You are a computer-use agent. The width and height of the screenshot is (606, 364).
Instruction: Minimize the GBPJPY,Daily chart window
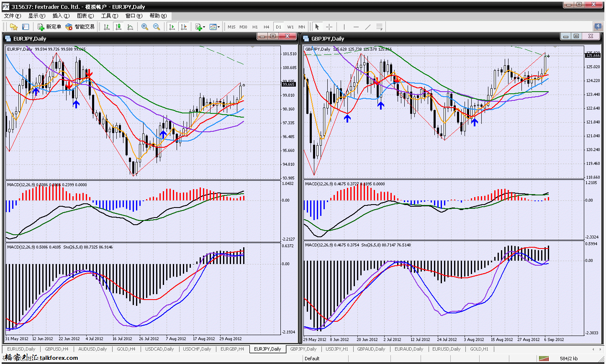(x=566, y=36)
